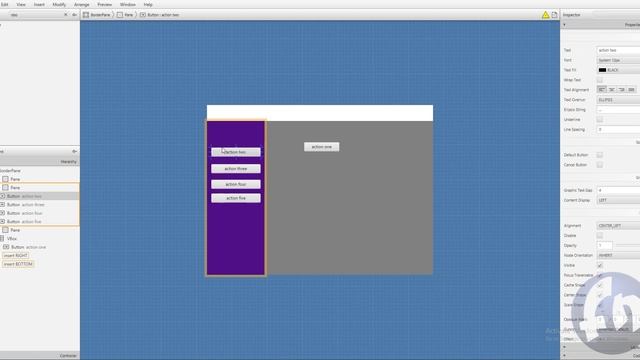
Task: Click button icon beside action three
Action: click(x=2, y=204)
